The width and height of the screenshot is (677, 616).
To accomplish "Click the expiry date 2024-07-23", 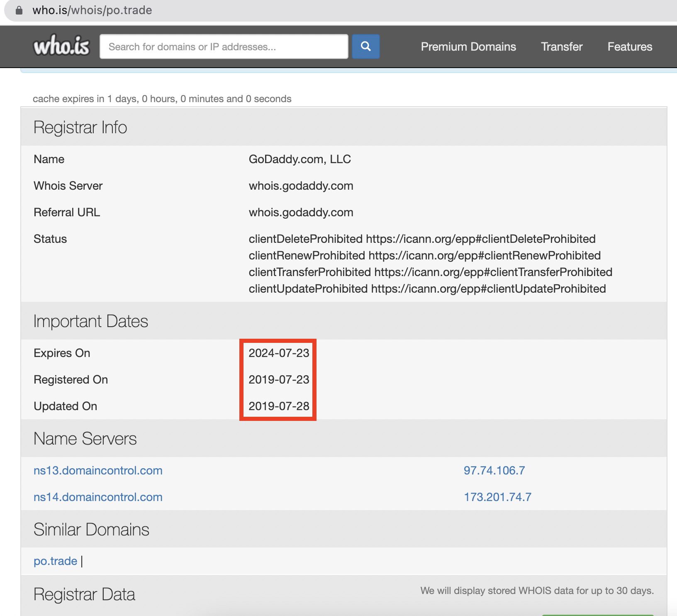I will [279, 353].
